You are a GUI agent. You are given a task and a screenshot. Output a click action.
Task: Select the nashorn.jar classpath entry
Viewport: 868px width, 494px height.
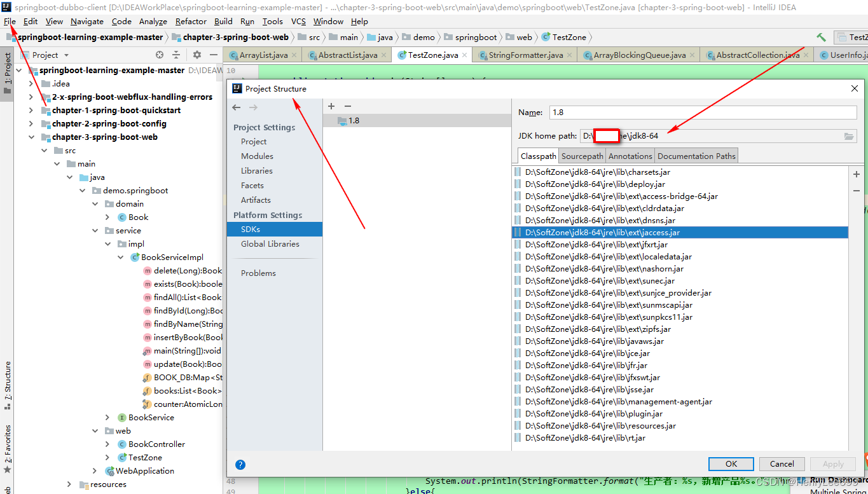[680, 269]
